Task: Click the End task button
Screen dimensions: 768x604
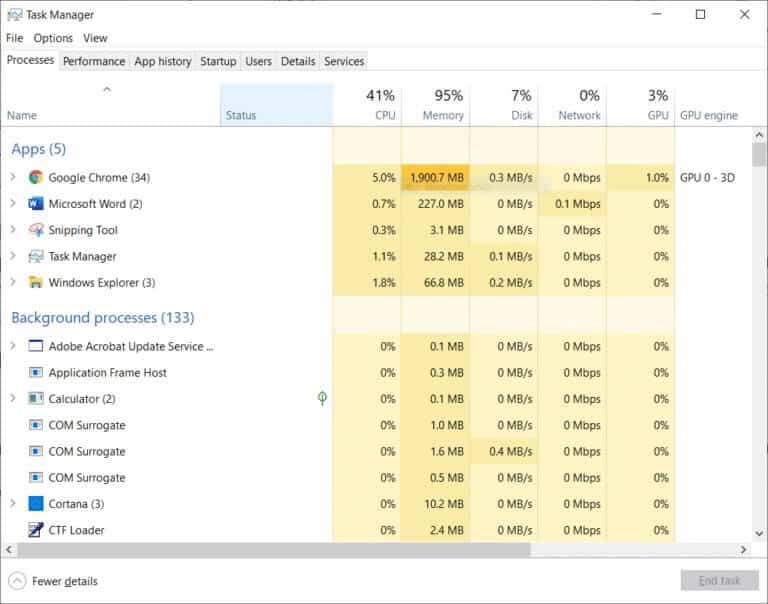Action: coord(720,580)
